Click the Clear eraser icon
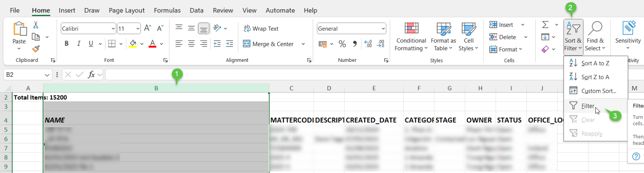This screenshot has width=644, height=173. tap(545, 49)
